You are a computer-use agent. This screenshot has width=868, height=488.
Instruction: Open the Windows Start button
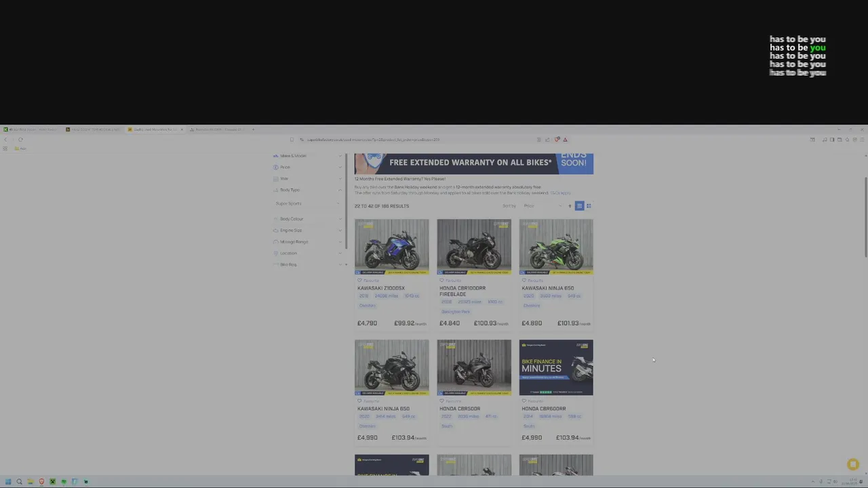pyautogui.click(x=8, y=482)
